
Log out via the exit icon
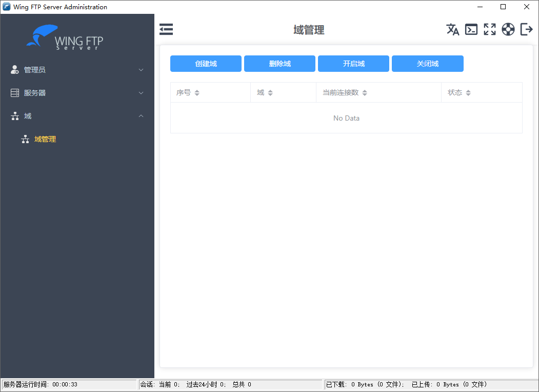[x=527, y=29]
